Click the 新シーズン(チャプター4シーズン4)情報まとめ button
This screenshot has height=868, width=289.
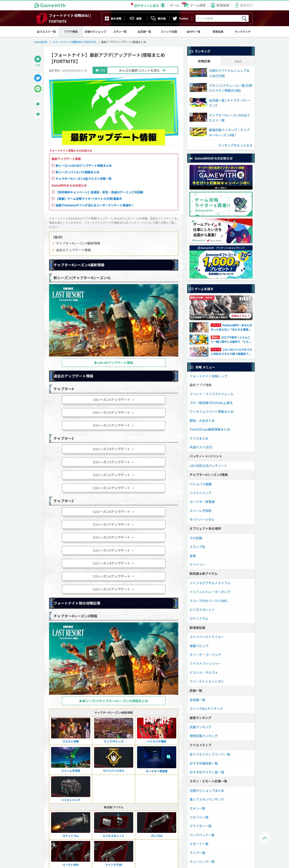114,701
